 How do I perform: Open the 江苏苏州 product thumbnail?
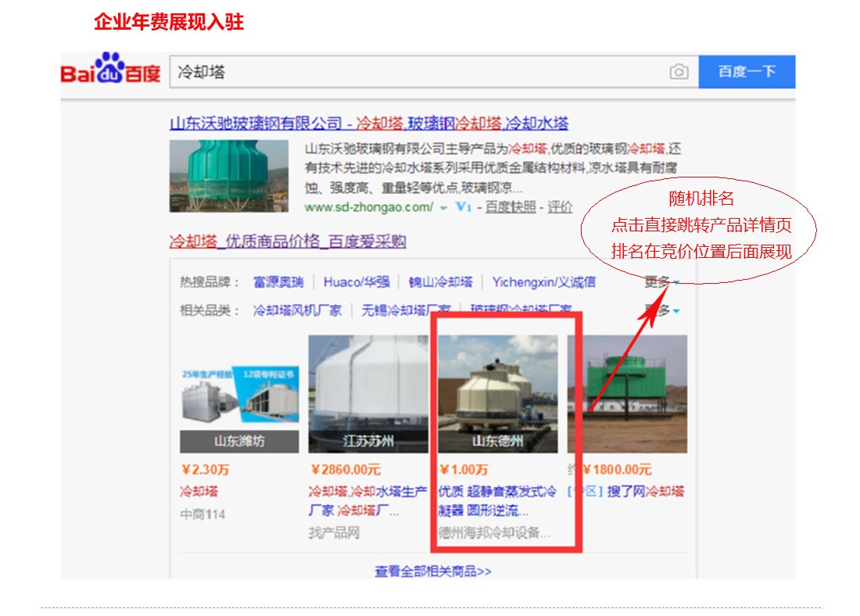click(368, 394)
